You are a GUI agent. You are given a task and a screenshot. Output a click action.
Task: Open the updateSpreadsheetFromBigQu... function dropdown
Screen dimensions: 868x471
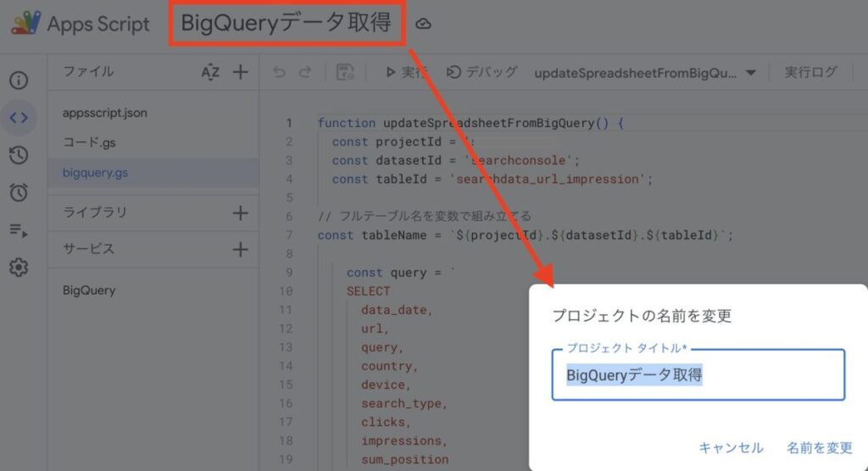pos(645,73)
